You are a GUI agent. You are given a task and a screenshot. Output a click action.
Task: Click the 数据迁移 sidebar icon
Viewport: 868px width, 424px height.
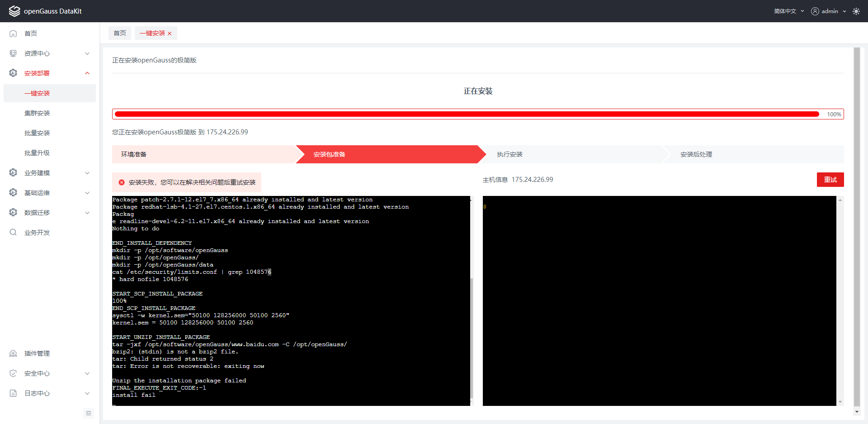[x=13, y=213]
